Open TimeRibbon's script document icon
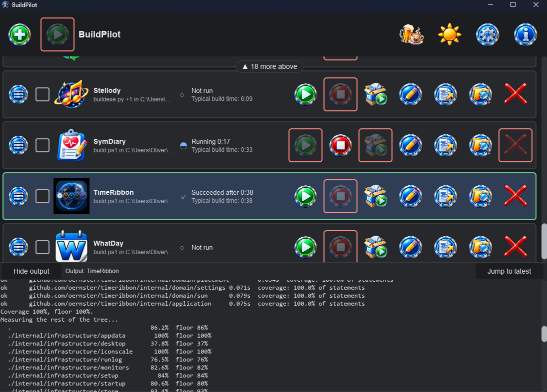Screen dimensions: 547x392 (x=445, y=196)
